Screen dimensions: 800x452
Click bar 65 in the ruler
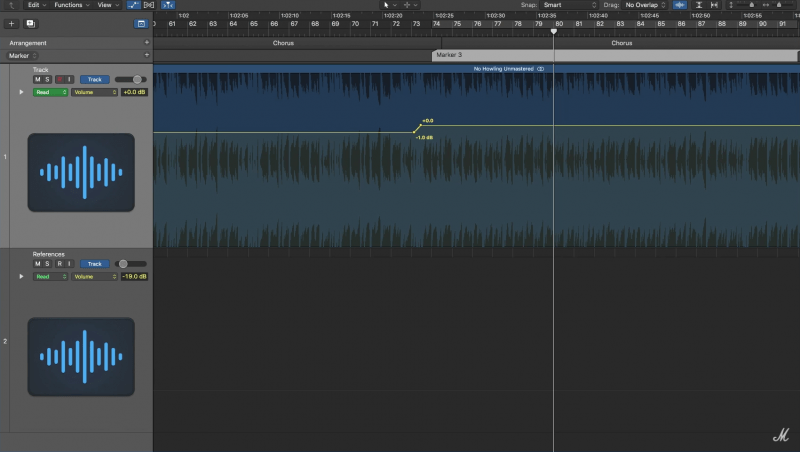pos(254,24)
